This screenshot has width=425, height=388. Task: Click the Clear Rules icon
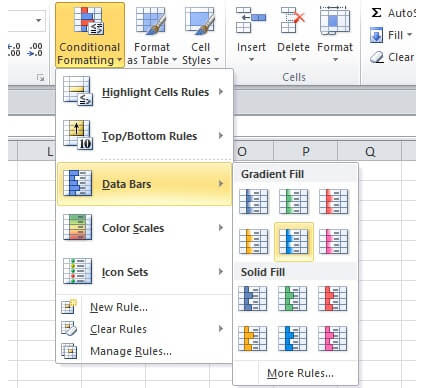[x=69, y=329]
